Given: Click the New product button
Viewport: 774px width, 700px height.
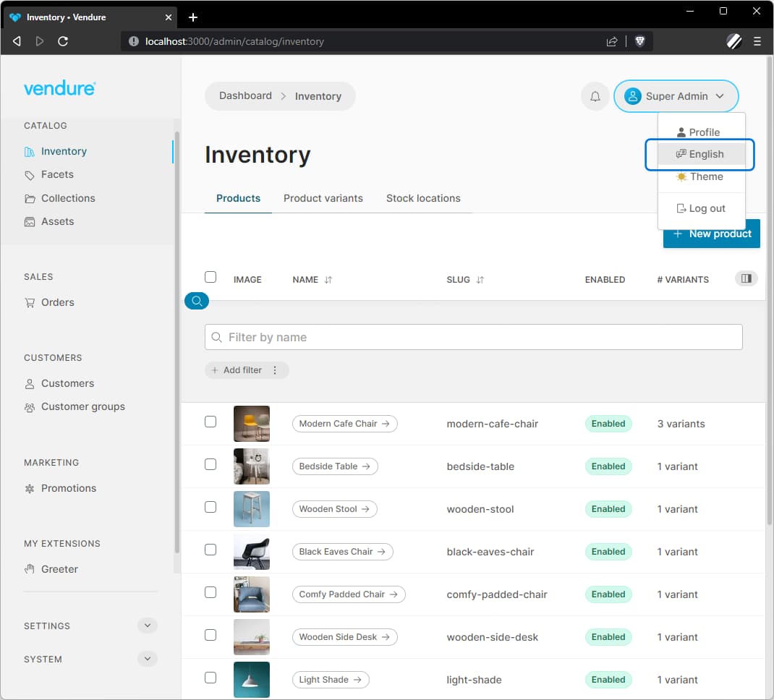Looking at the screenshot, I should coord(711,234).
